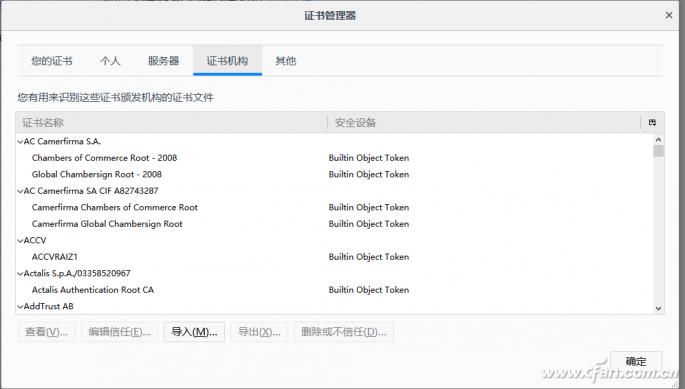Switch to the 个人 tab
Screen dimensions: 685x389
(x=110, y=61)
